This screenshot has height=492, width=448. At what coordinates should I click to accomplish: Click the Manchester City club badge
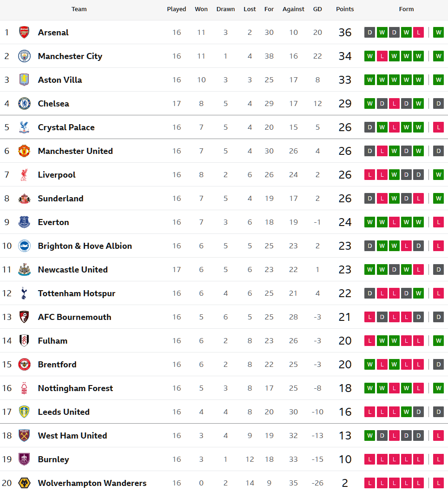click(x=24, y=56)
